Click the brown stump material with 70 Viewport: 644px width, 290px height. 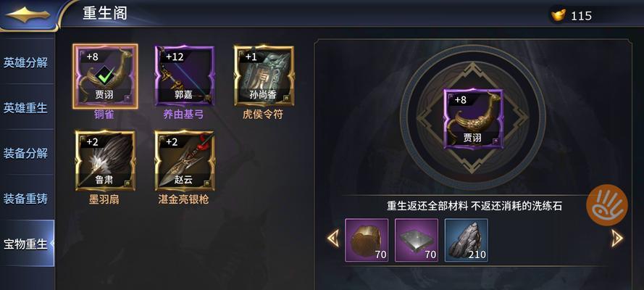367,240
